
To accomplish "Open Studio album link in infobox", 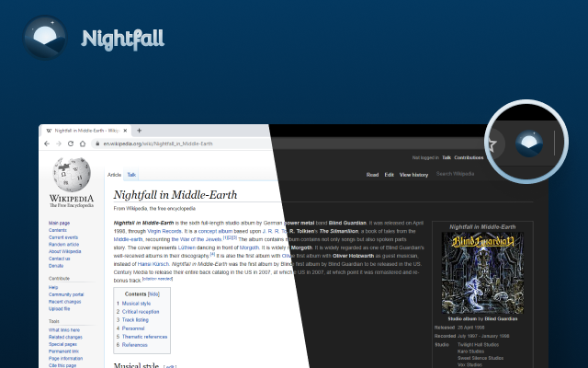I will [x=462, y=319].
